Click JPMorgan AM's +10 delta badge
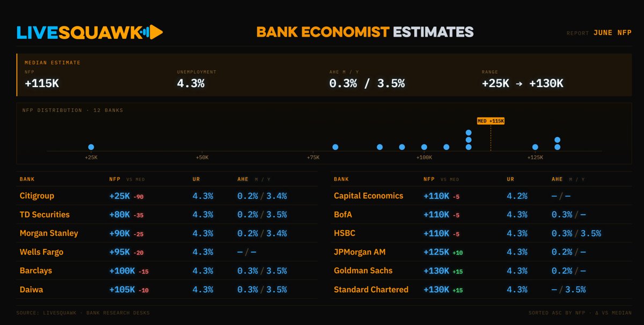The width and height of the screenshot is (644, 325). pos(458,254)
